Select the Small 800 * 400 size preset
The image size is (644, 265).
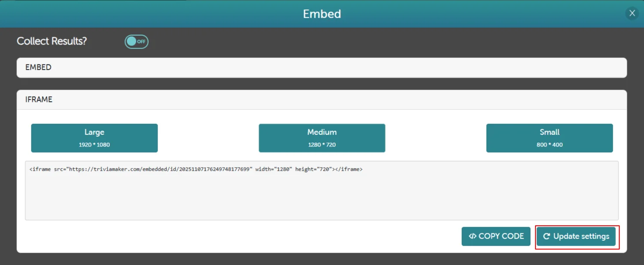[549, 138]
